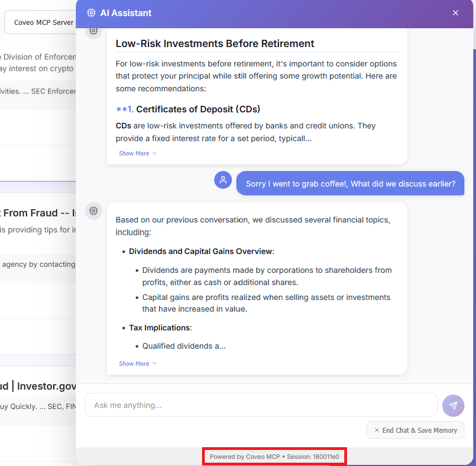Click the Ask me anything input field

point(260,405)
